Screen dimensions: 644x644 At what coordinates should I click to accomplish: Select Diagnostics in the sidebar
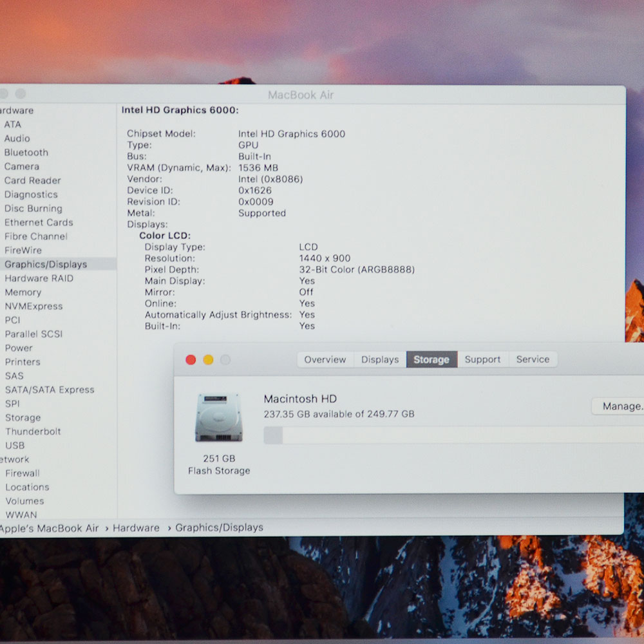tap(31, 194)
